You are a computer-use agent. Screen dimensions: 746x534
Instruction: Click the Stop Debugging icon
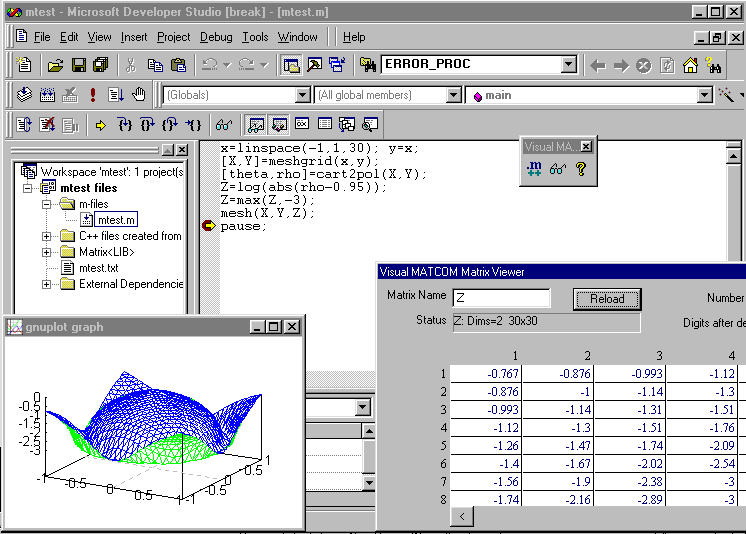click(47, 125)
